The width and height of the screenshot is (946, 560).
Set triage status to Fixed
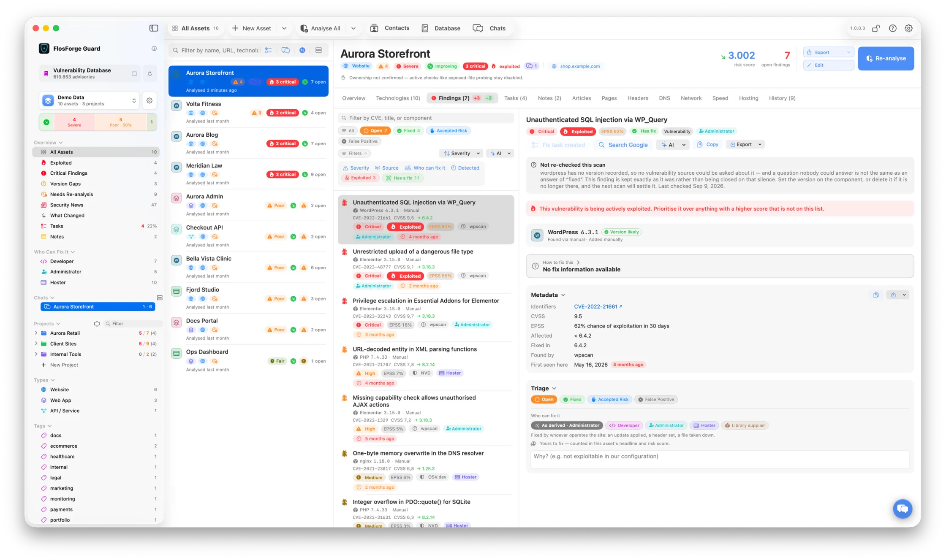572,400
